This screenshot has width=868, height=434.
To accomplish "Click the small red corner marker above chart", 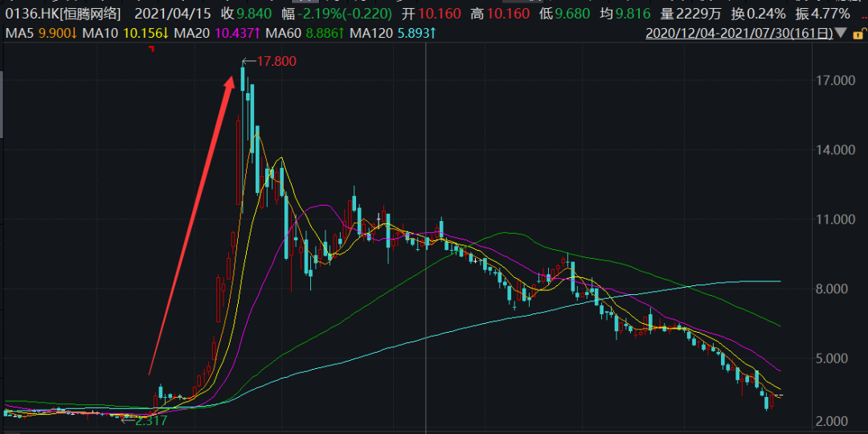I will click(151, 50).
